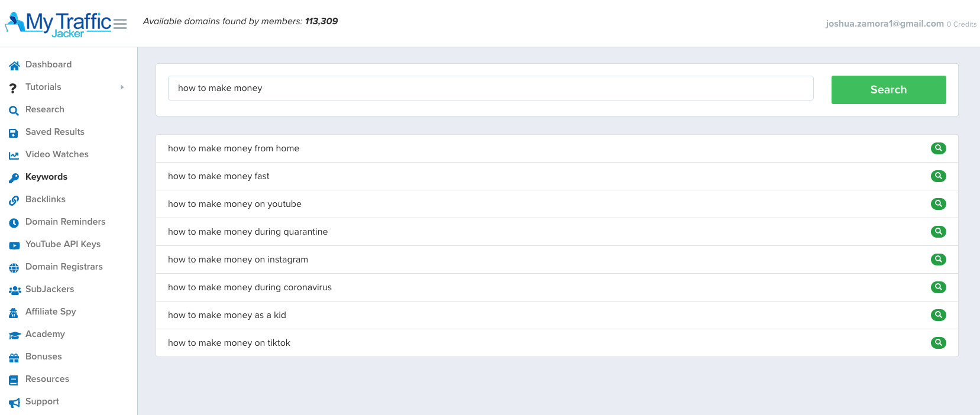The image size is (980, 415).
Task: Select Backlinks from the sidebar
Action: tap(46, 199)
